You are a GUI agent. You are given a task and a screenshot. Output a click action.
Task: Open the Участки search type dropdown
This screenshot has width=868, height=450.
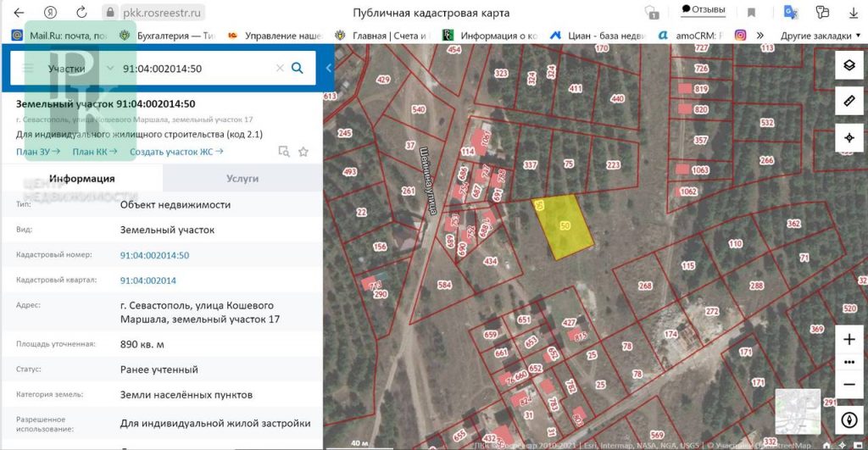click(80, 68)
